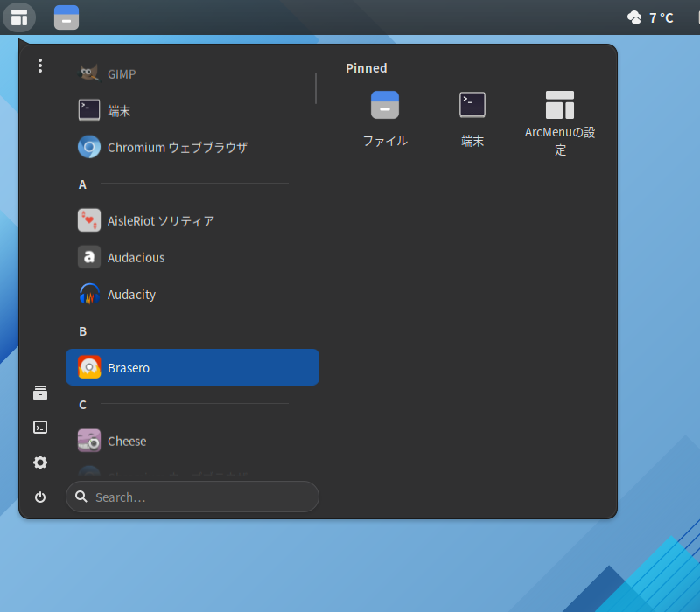The image size is (700, 612).
Task: Launch AisleRiot ソリティア
Action: (x=192, y=220)
